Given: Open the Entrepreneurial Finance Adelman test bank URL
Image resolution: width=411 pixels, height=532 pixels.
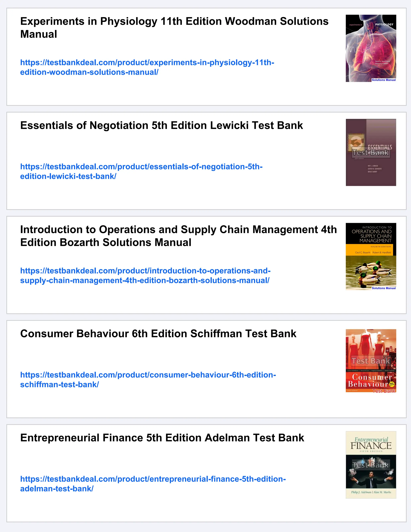Looking at the screenshot, I should pos(153,484).
